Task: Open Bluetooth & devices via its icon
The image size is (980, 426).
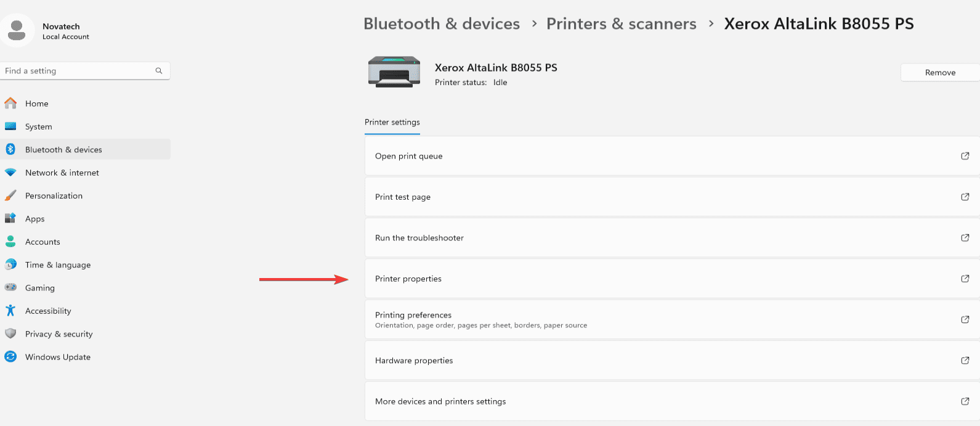Action: [10, 149]
